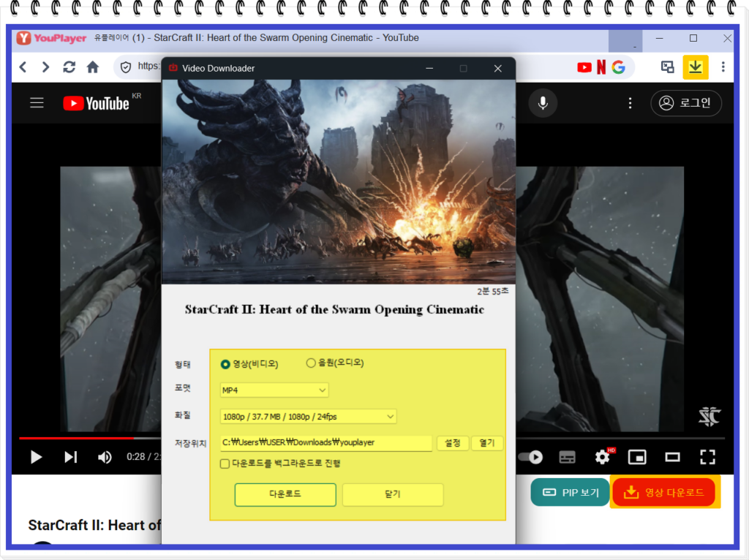The height and width of the screenshot is (560, 749).
Task: Activate miniplayer icon
Action: [x=637, y=458]
